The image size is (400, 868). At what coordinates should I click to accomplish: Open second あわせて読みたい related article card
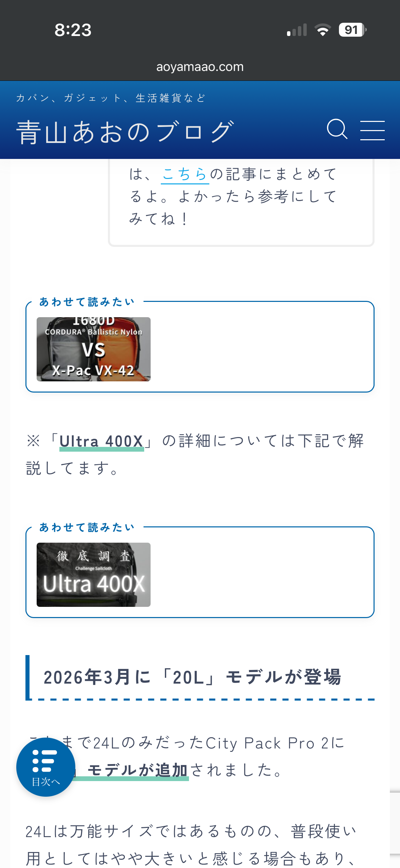click(200, 572)
